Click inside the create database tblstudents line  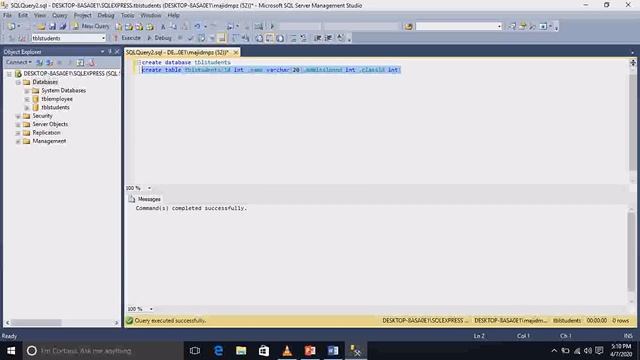tap(186, 62)
